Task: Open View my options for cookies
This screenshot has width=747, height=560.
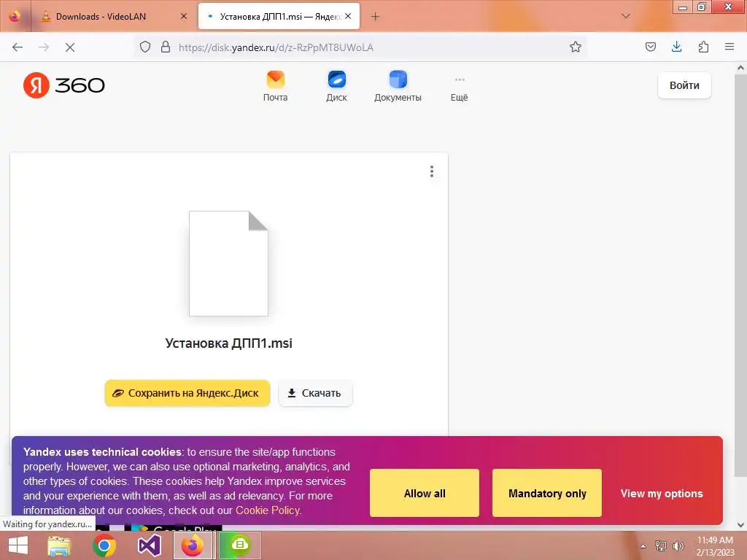Action: point(661,494)
